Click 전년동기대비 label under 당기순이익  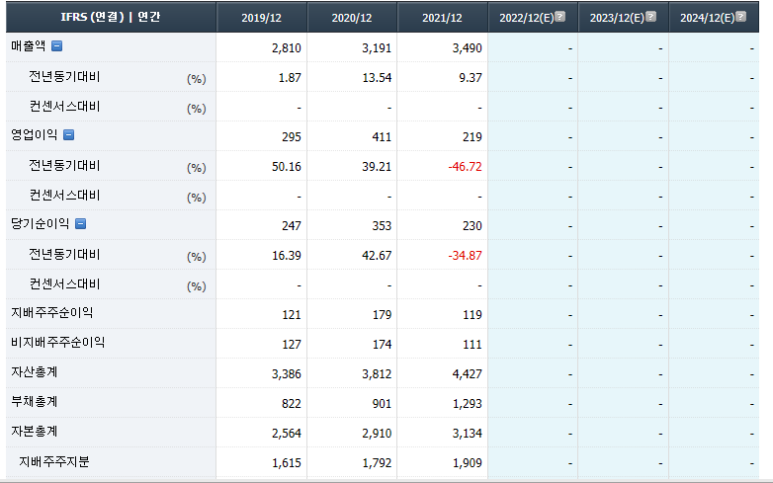coord(65,254)
